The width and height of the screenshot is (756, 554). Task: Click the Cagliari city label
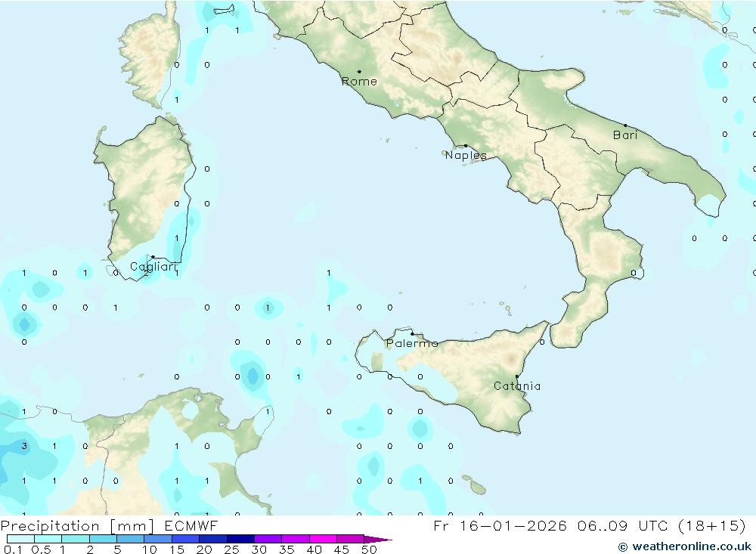pos(153,267)
